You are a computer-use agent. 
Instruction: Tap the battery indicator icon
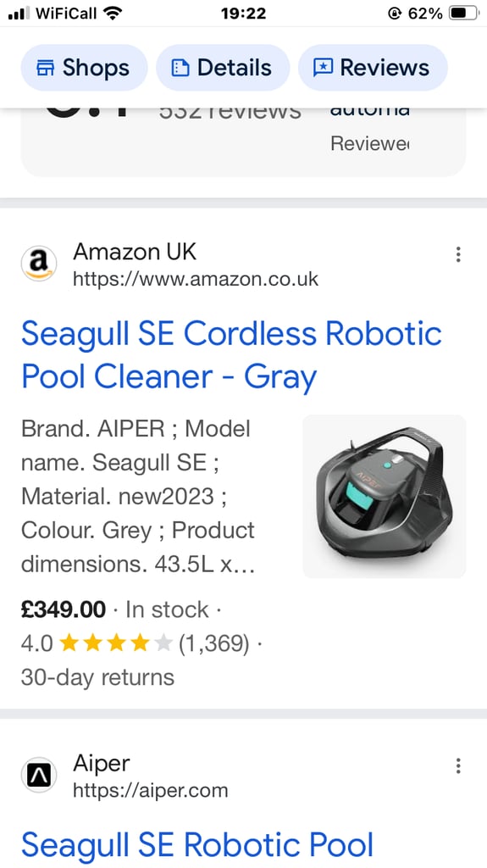(x=464, y=13)
